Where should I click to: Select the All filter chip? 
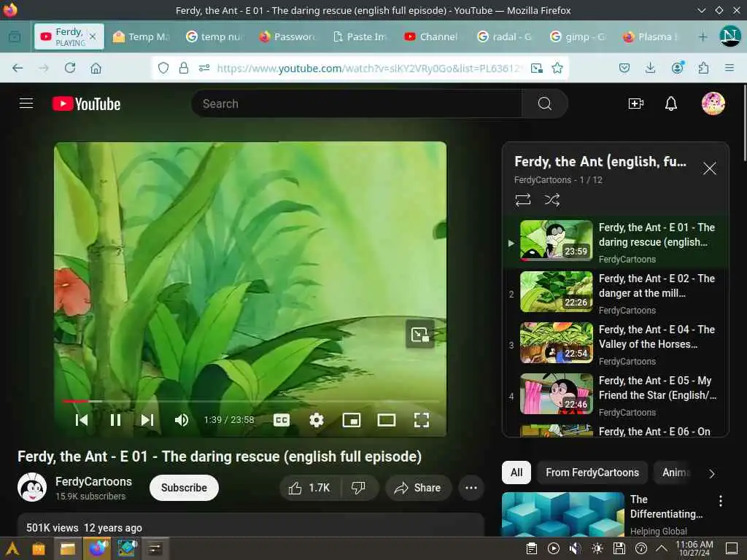click(x=516, y=472)
